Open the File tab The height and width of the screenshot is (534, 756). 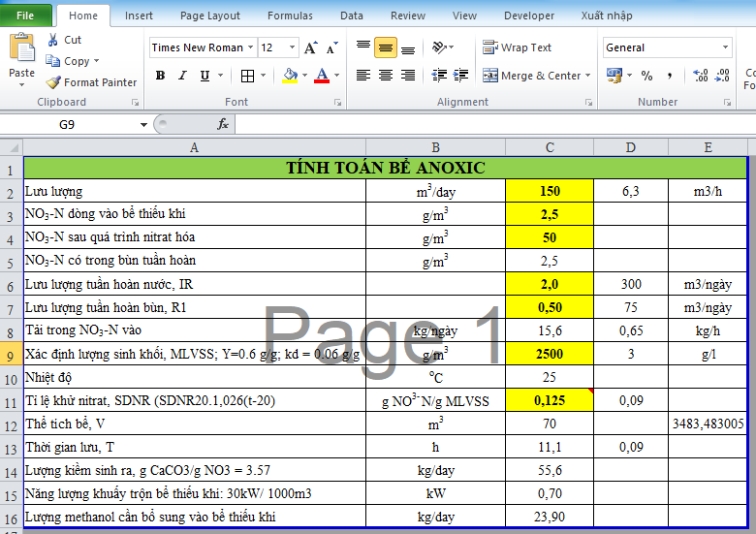[25, 16]
